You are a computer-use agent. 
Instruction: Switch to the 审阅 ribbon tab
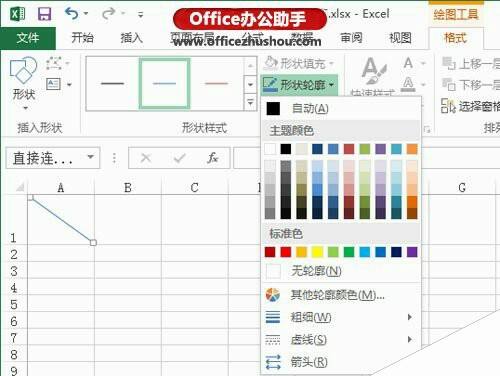tap(351, 38)
